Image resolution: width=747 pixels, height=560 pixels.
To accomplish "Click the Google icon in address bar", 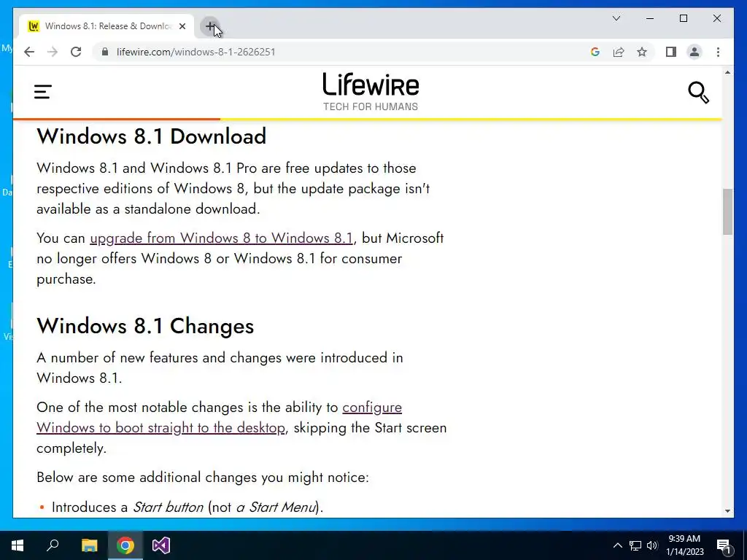I will pyautogui.click(x=595, y=52).
